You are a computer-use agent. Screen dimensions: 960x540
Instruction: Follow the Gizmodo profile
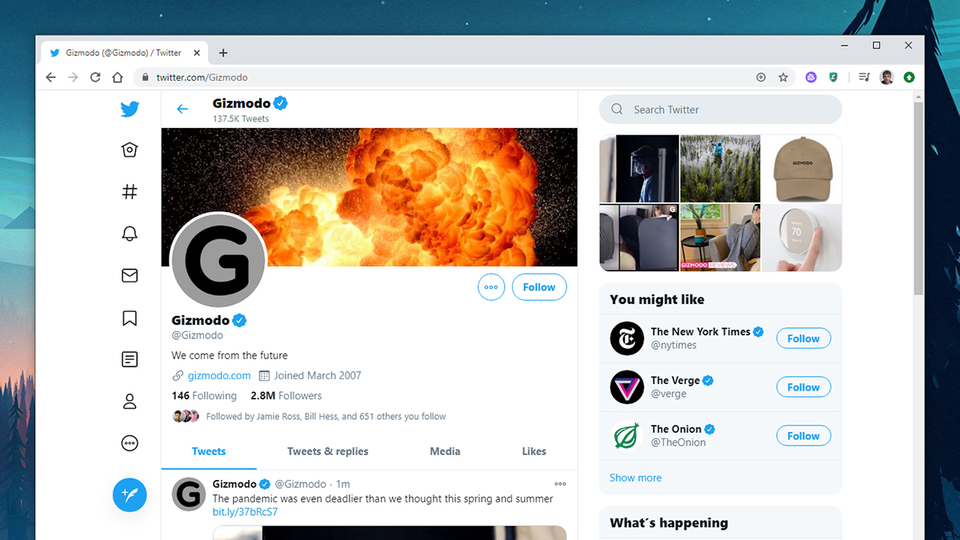point(539,287)
